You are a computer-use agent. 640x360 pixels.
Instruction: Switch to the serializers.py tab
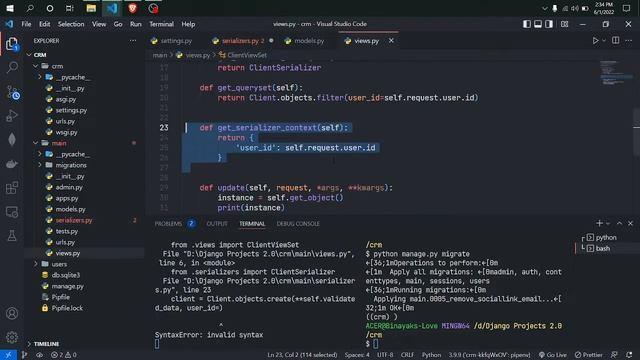pos(242,41)
